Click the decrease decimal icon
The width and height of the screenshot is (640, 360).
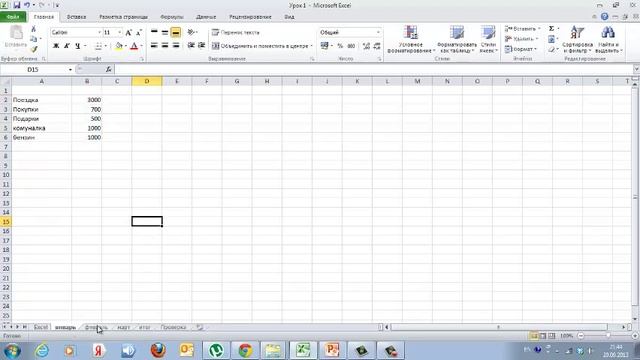point(377,46)
